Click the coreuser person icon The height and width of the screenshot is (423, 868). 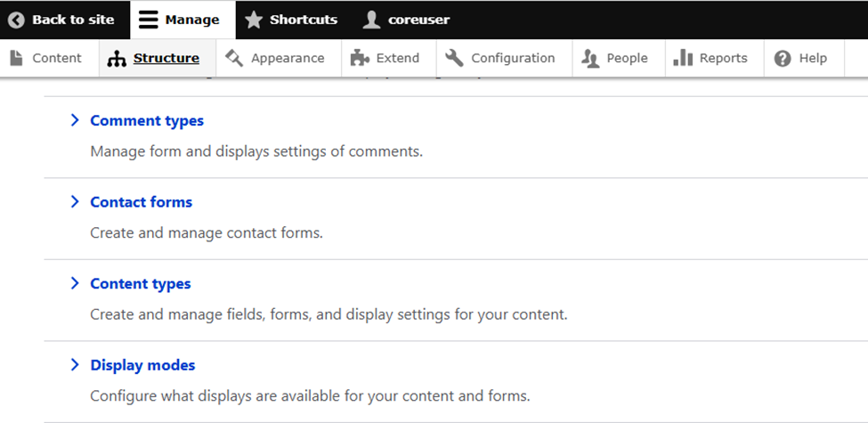372,20
